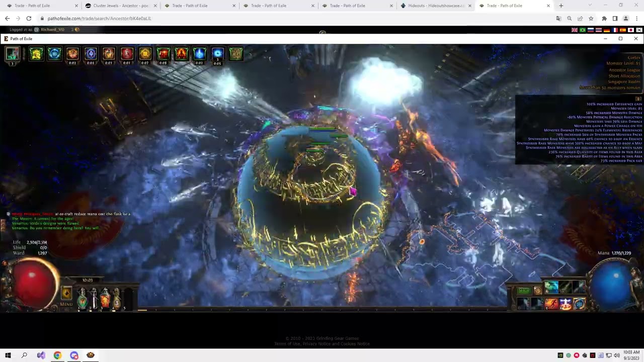The height and width of the screenshot is (362, 644).
Task: Use the yellow flask in slot 4
Action: tap(117, 298)
